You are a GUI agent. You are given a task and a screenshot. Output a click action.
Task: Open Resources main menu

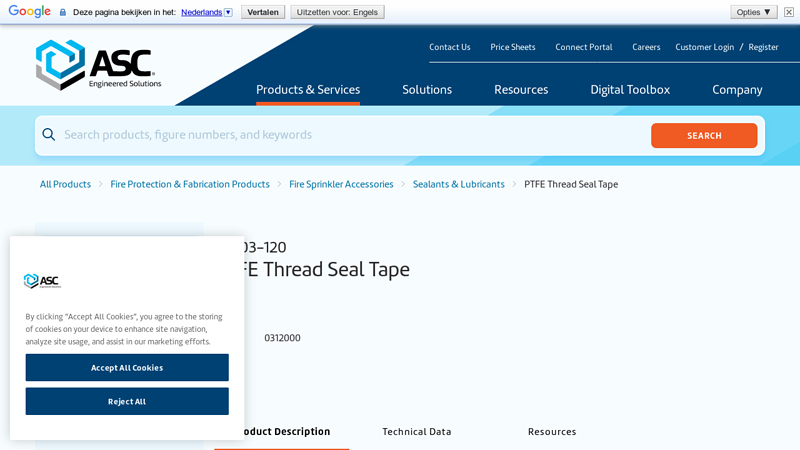tap(521, 90)
